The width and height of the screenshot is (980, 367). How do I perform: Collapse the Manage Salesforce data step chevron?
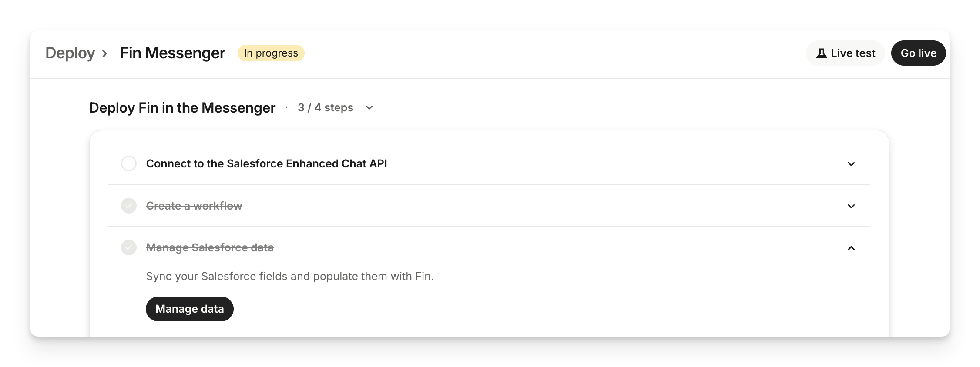click(x=851, y=248)
